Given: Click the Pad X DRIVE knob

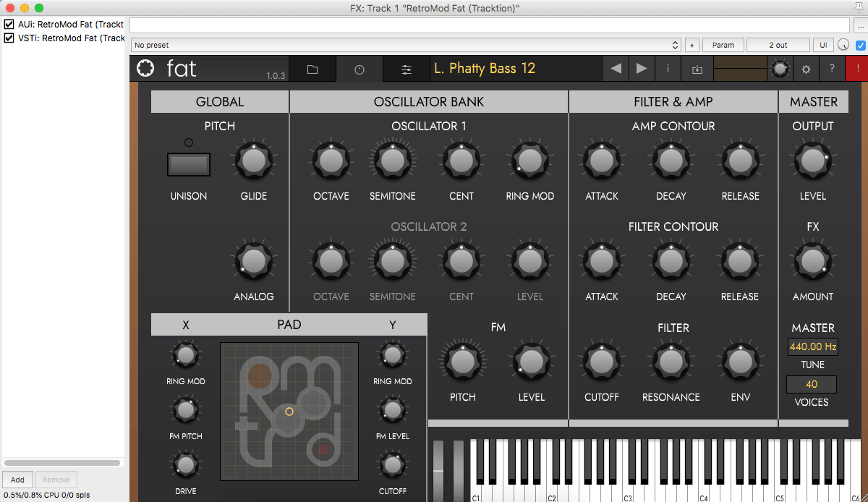Looking at the screenshot, I should tap(186, 464).
